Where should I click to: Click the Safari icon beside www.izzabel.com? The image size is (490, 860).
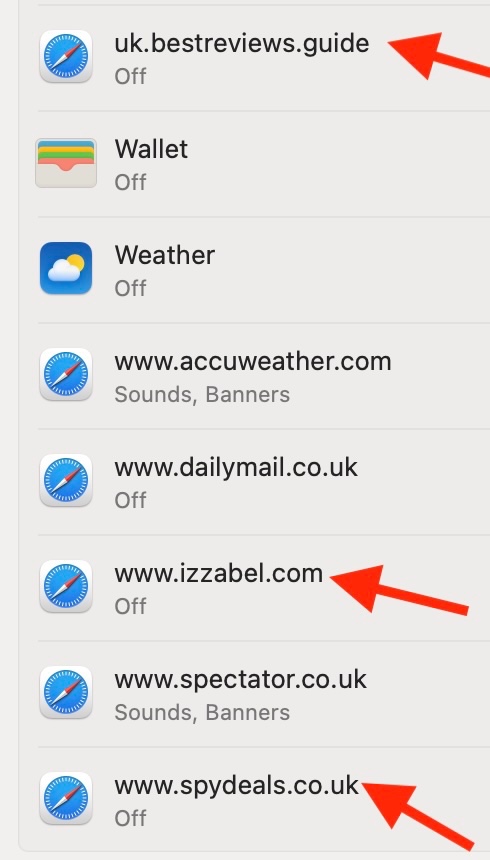click(66, 586)
